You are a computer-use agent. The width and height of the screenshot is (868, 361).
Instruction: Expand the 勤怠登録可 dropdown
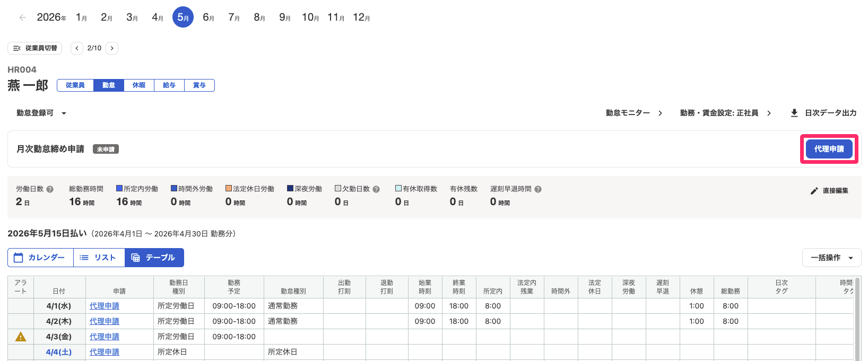coord(41,113)
